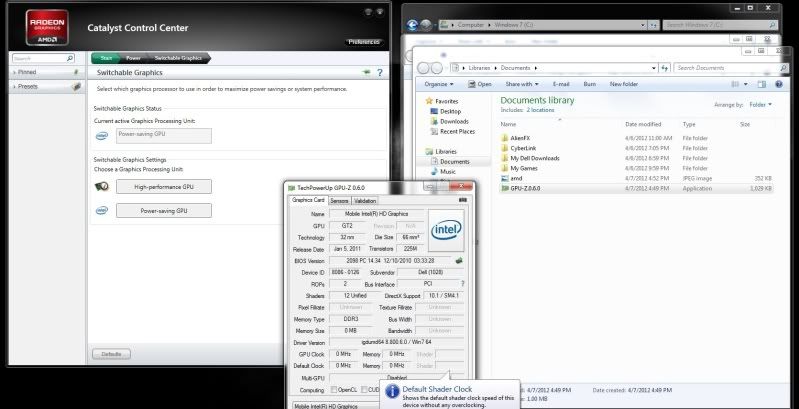799x409 pixels.
Task: Click the back arrow in Windows 7 (C:) window
Action: (413, 24)
